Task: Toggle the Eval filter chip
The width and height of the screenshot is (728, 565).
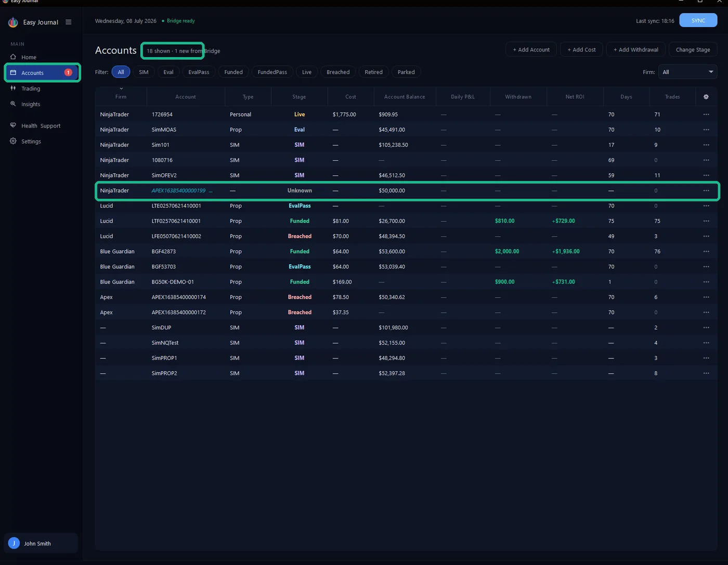Action: [168, 72]
